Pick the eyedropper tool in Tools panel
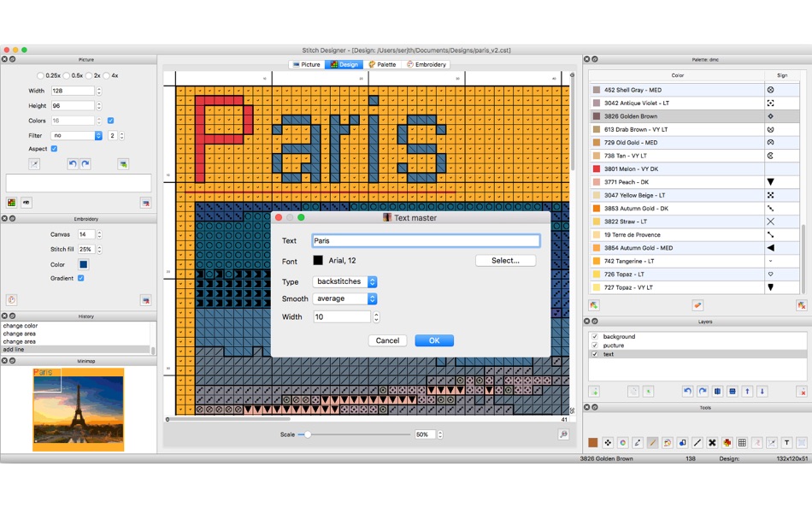This screenshot has width=812, height=508. (638, 443)
